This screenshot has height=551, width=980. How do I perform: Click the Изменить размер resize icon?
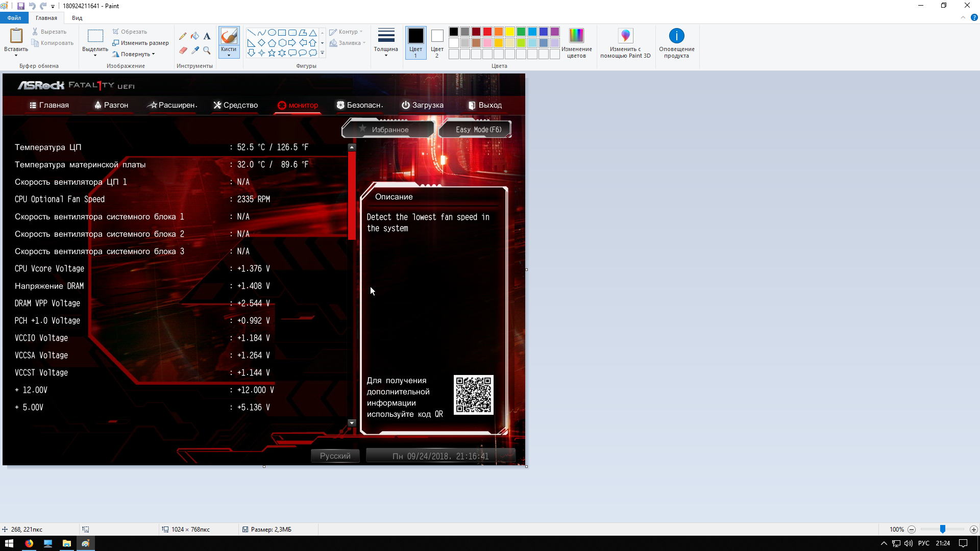click(x=116, y=43)
